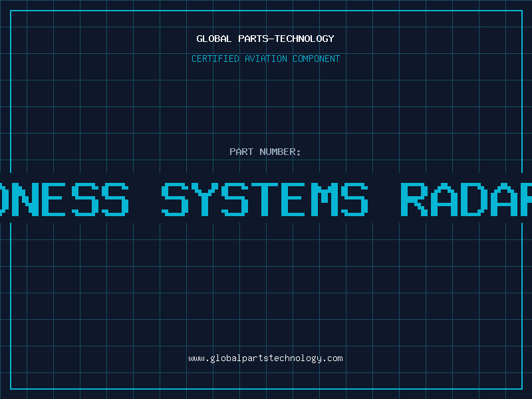This screenshot has width=532, height=399.
Task: Click the large 'SYSTEMS' word
Action: point(265,199)
